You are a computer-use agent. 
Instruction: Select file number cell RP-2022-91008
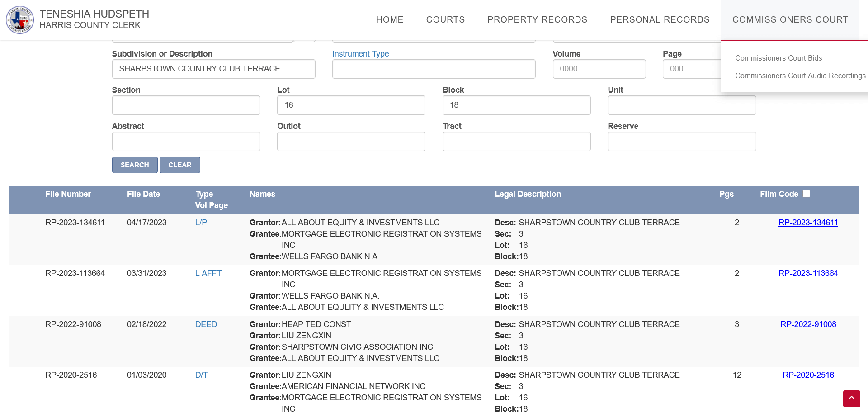point(73,324)
